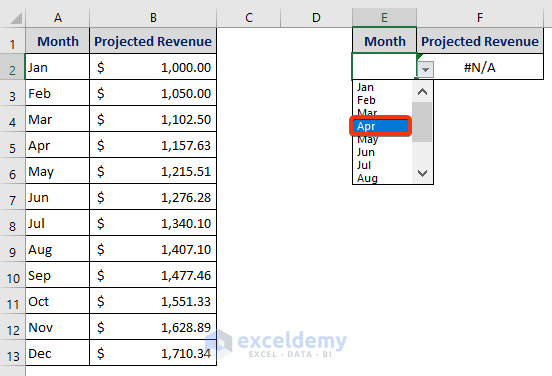Select the #N/A cell in F2

(480, 67)
